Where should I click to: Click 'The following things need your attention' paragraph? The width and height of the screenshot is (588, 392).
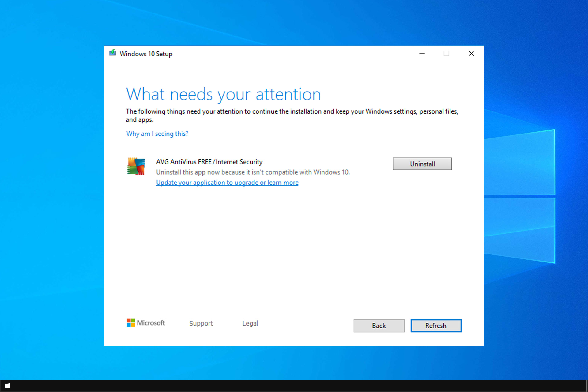(x=292, y=115)
